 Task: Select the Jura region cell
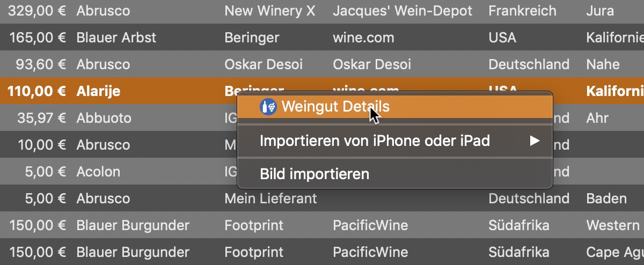coord(600,11)
